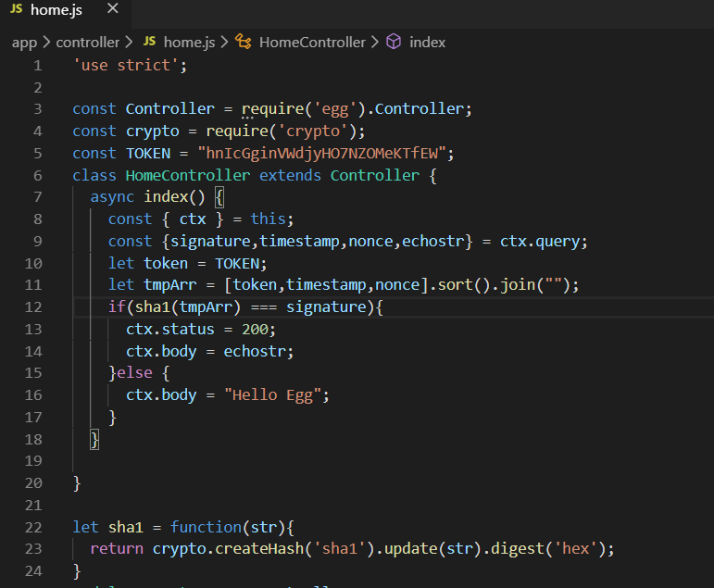714x588 pixels.
Task: Open the HomeController breadcrumb symbol list
Action: (312, 43)
